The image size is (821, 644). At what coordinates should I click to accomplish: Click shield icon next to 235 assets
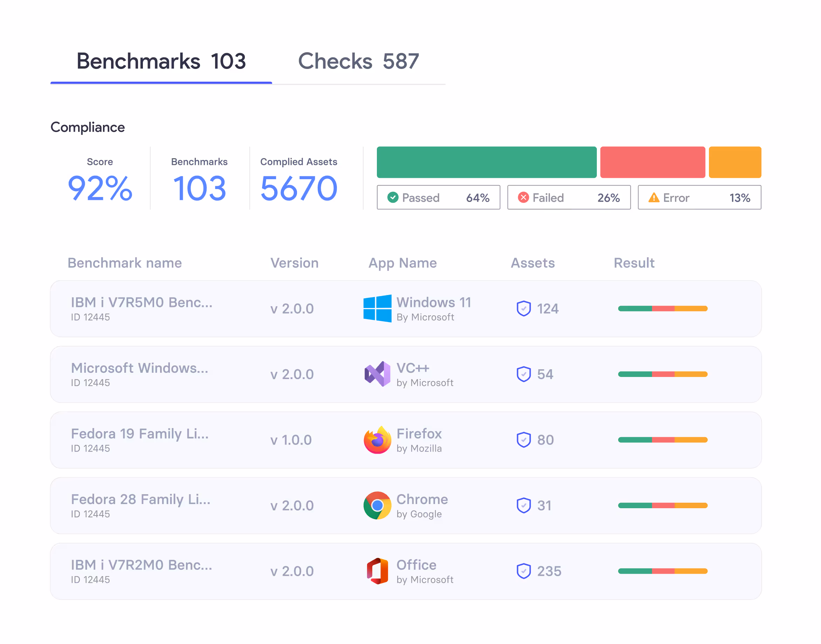click(x=524, y=571)
